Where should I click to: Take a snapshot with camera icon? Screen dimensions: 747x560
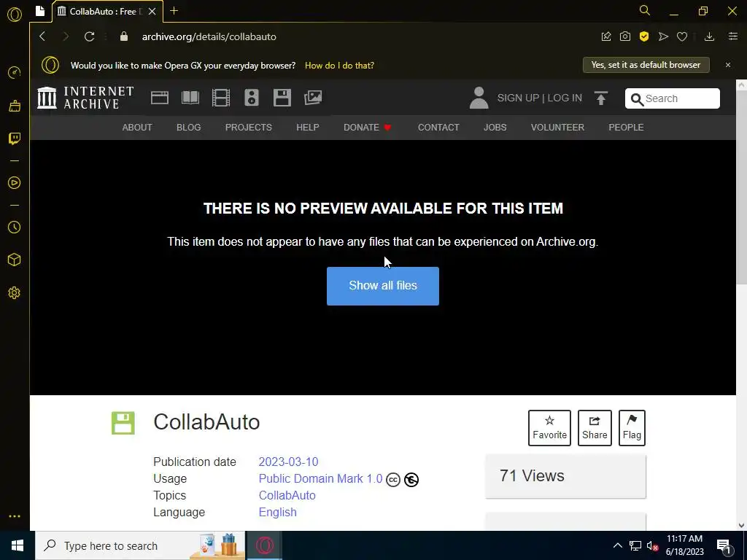625,36
